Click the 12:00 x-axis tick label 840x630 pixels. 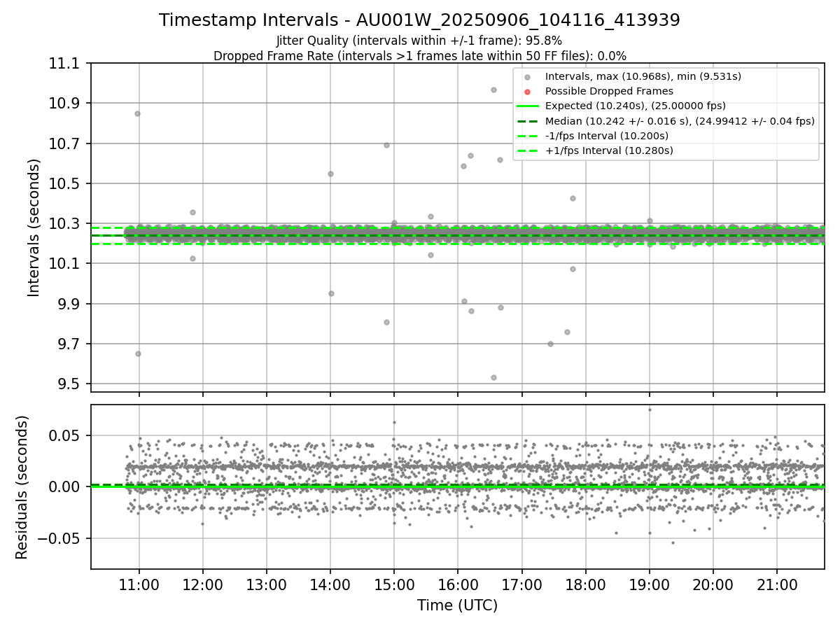pos(202,584)
